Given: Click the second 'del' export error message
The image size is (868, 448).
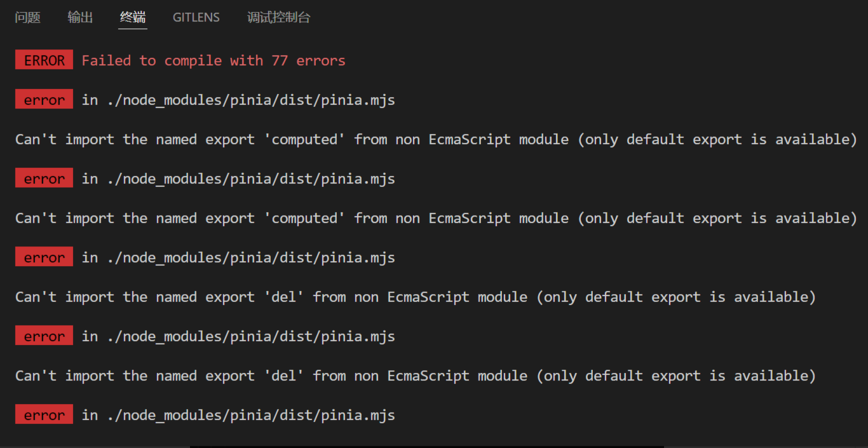Looking at the screenshot, I should pos(415,376).
